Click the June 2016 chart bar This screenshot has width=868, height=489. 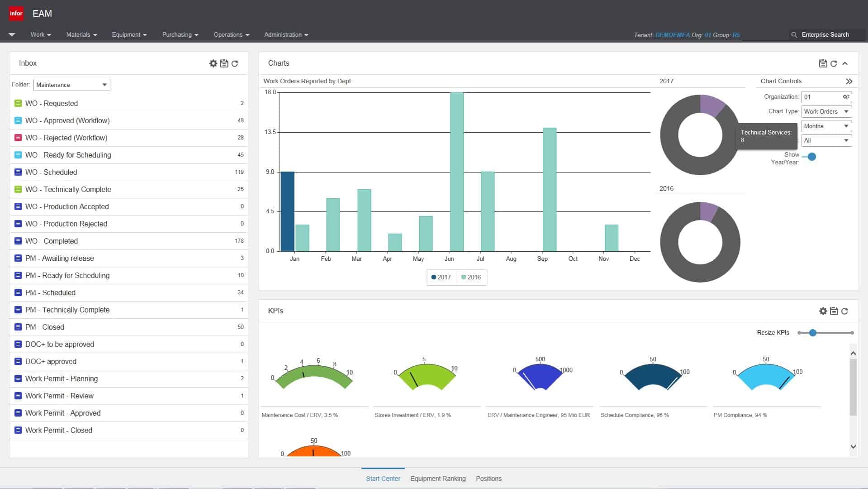coord(457,172)
